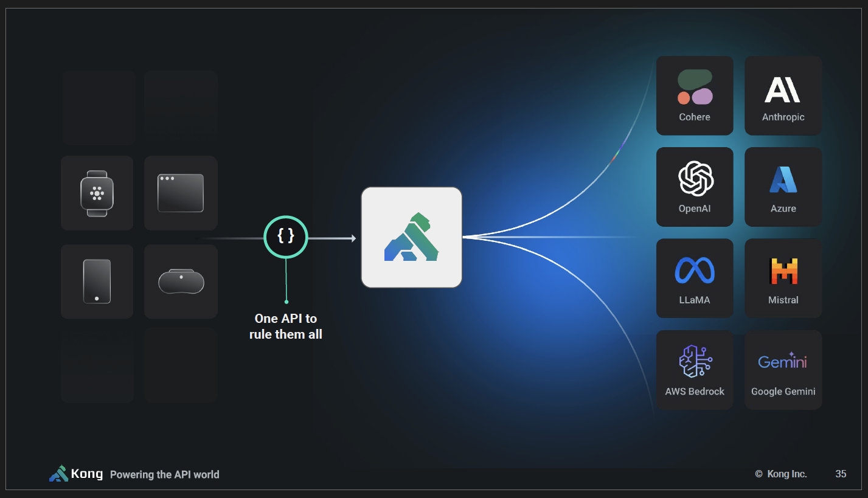Screen dimensions: 868x498
Task: Click the "Azure" label
Action: pyautogui.click(x=783, y=209)
